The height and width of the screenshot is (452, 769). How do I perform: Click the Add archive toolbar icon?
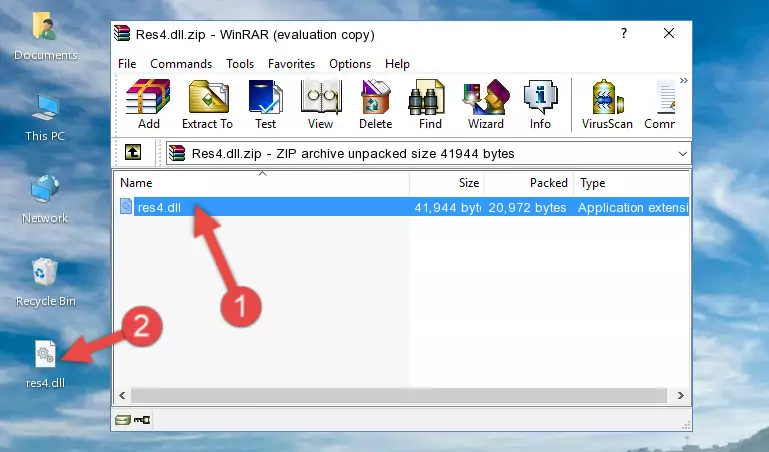(148, 104)
